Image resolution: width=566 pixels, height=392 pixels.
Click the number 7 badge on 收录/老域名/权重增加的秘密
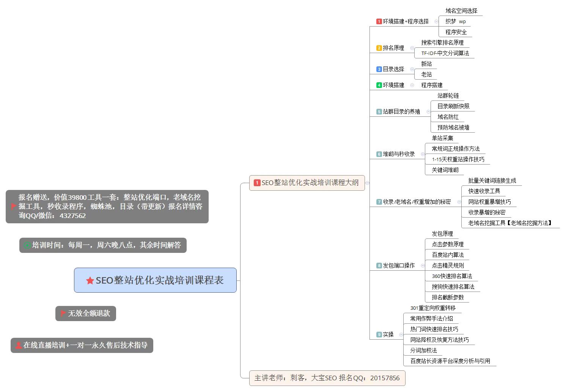click(379, 202)
